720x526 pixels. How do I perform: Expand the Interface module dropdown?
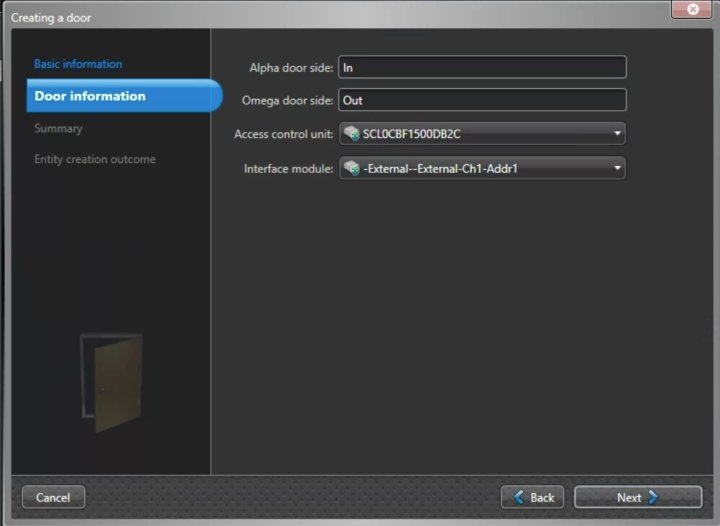tap(482, 168)
